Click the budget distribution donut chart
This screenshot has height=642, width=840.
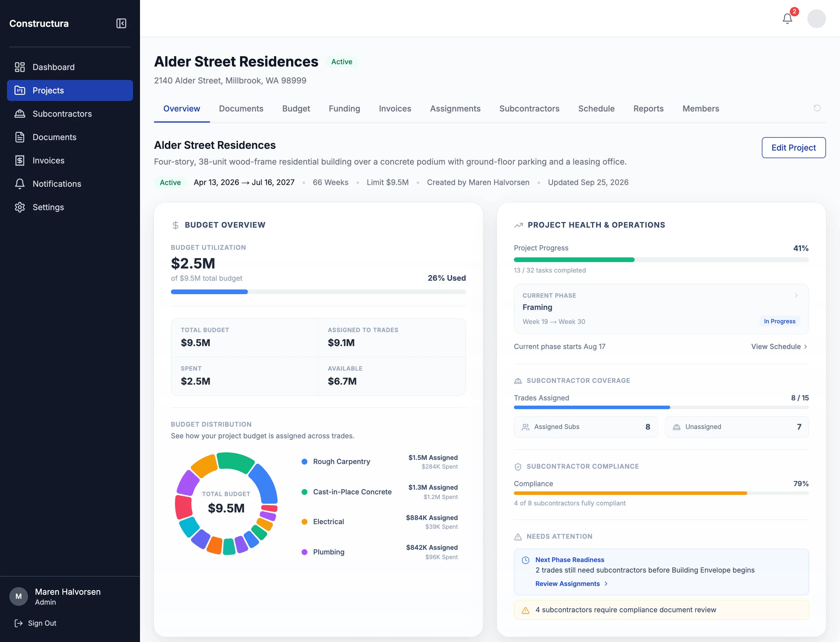click(226, 504)
